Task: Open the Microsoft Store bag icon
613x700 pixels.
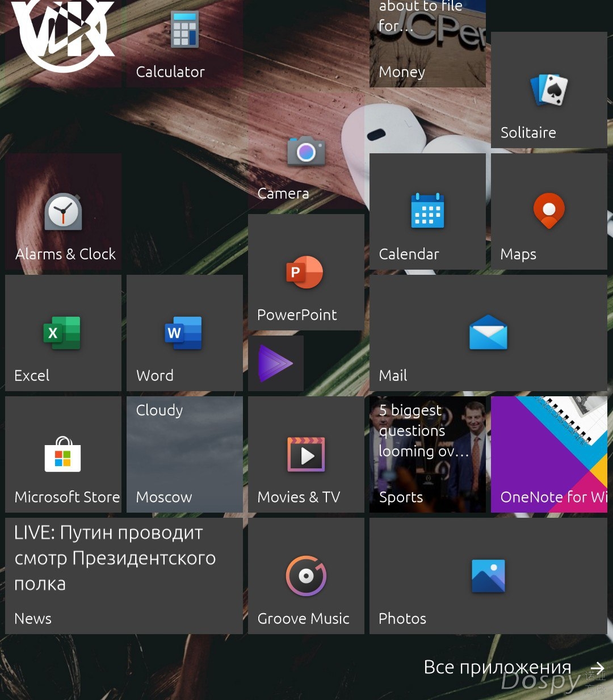Action: point(63,454)
